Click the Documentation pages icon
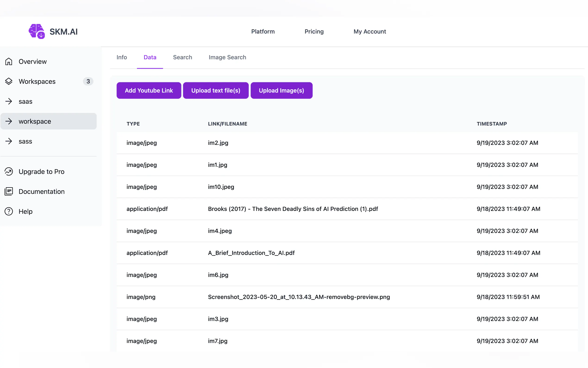The width and height of the screenshot is (588, 368). click(9, 192)
